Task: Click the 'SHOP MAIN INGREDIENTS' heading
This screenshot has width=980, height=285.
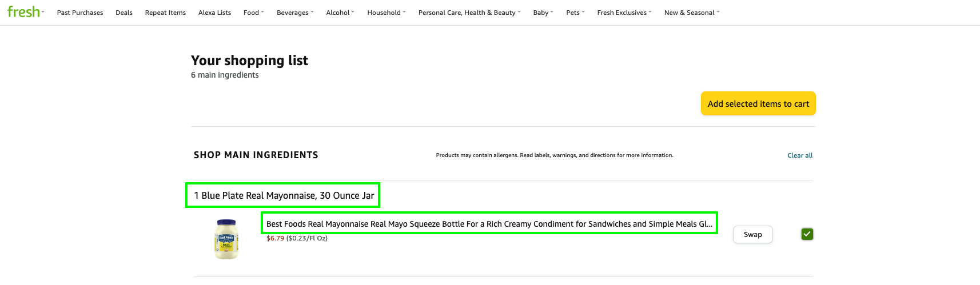Action: (256, 155)
